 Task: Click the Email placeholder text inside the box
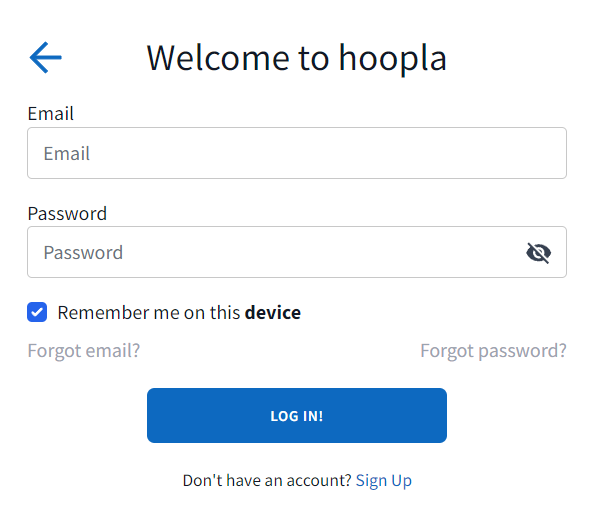(x=67, y=154)
